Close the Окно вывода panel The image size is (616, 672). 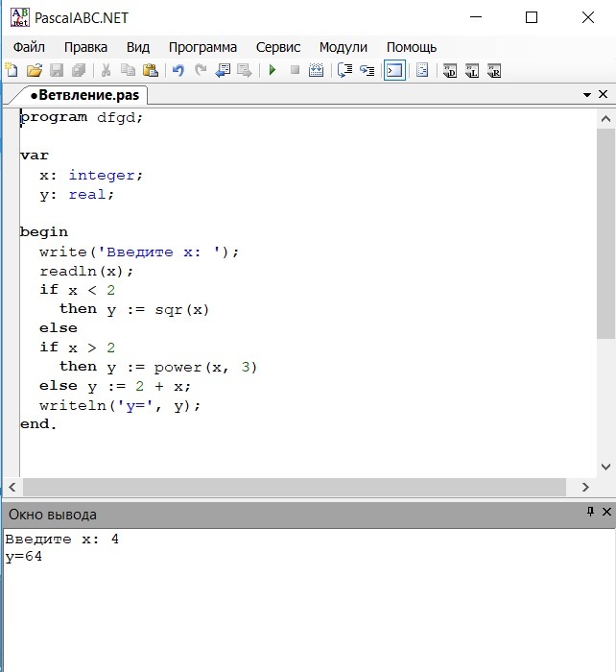click(606, 512)
